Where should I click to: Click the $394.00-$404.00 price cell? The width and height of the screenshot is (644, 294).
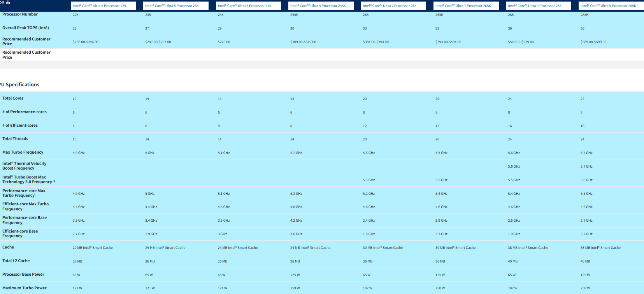(x=448, y=42)
